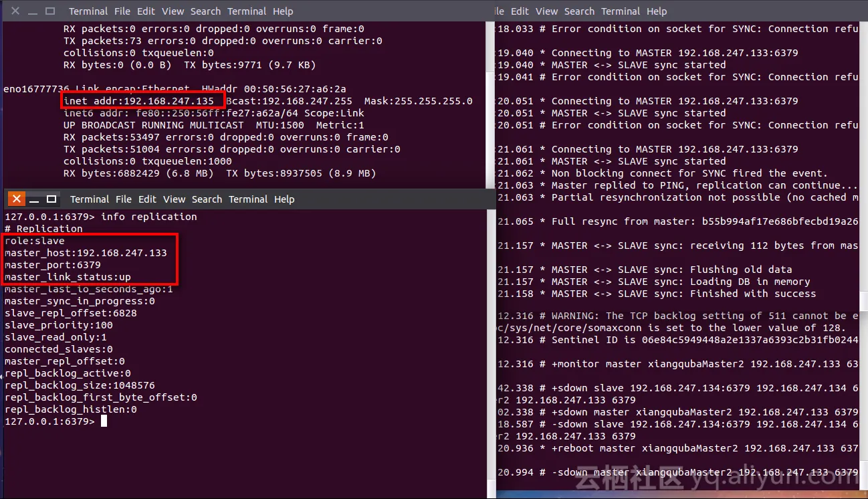Image resolution: width=868 pixels, height=499 pixels.
Task: Click 'HWaddr 00:50:56:27:a6:2a' text
Action: click(x=274, y=89)
